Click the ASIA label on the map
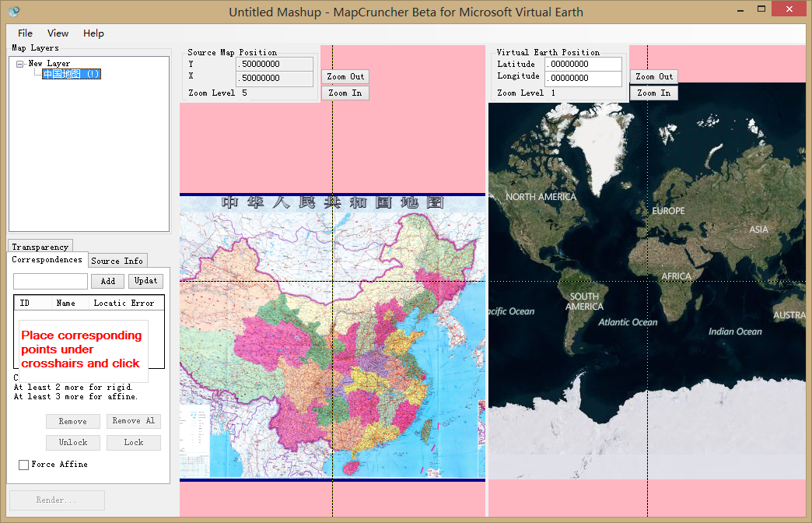 pos(758,230)
